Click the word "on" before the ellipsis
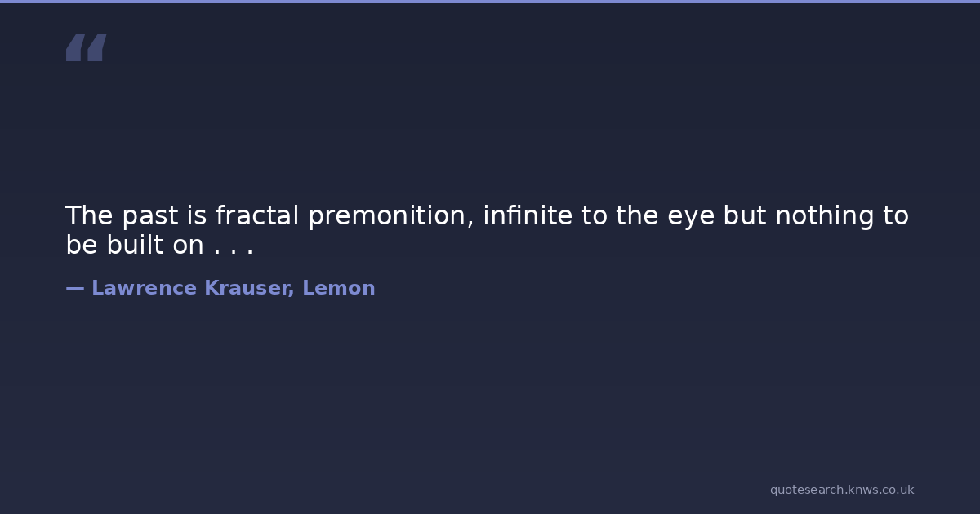 click(x=188, y=245)
